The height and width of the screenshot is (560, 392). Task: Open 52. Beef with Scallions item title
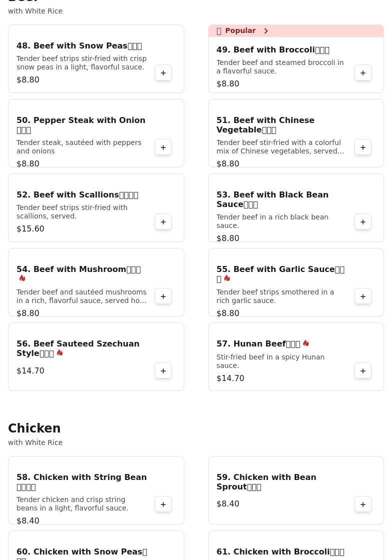[x=77, y=195]
